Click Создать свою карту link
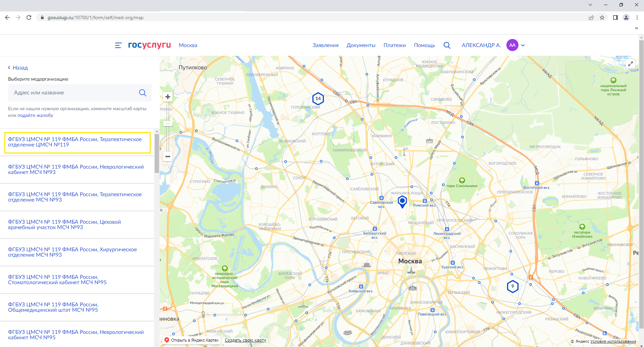 245,340
